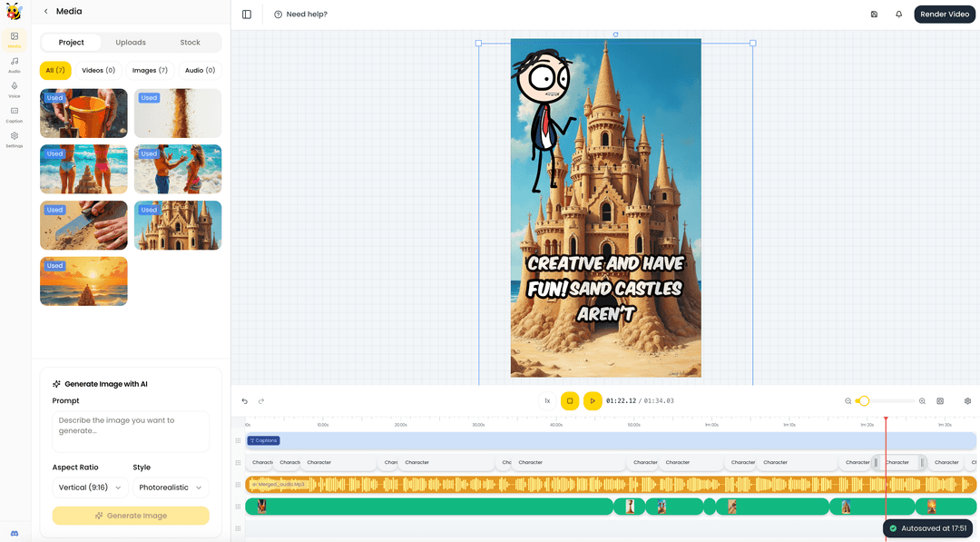
Task: Click the Character track drag handle
Action: click(x=238, y=463)
